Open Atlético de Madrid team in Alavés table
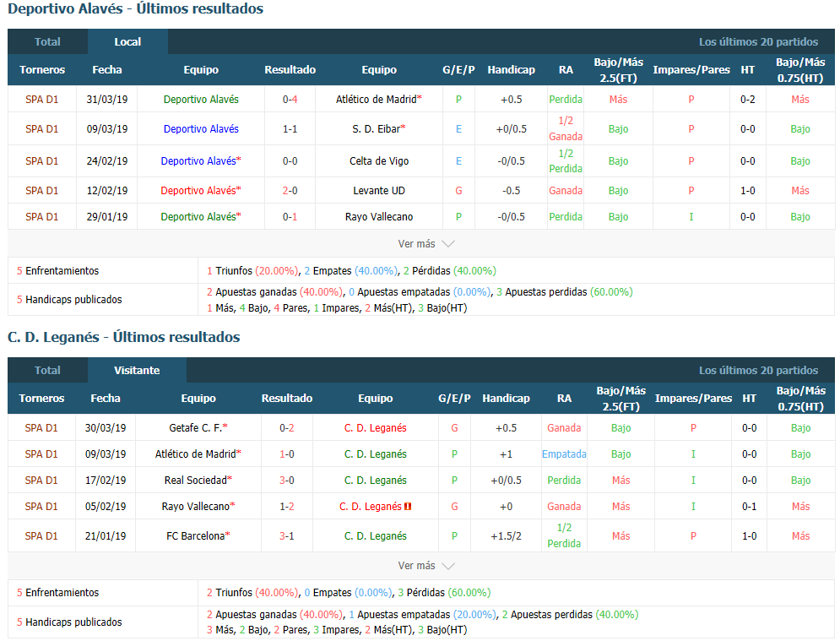The image size is (840, 641). coord(376,99)
